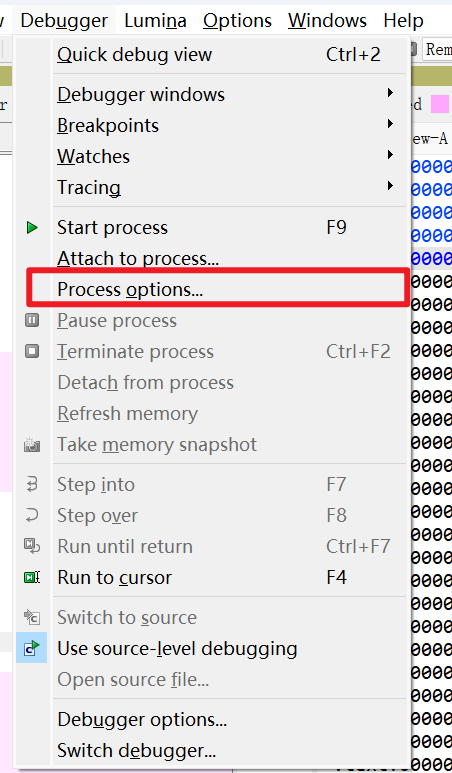
Task: Expand the Breakpoints submenu arrow
Action: [x=390, y=124]
